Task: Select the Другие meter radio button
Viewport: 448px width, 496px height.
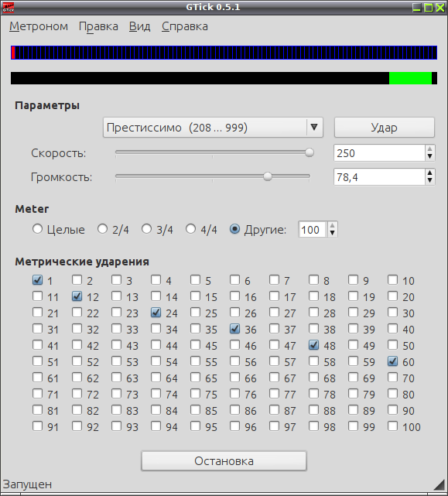Action: [234, 229]
